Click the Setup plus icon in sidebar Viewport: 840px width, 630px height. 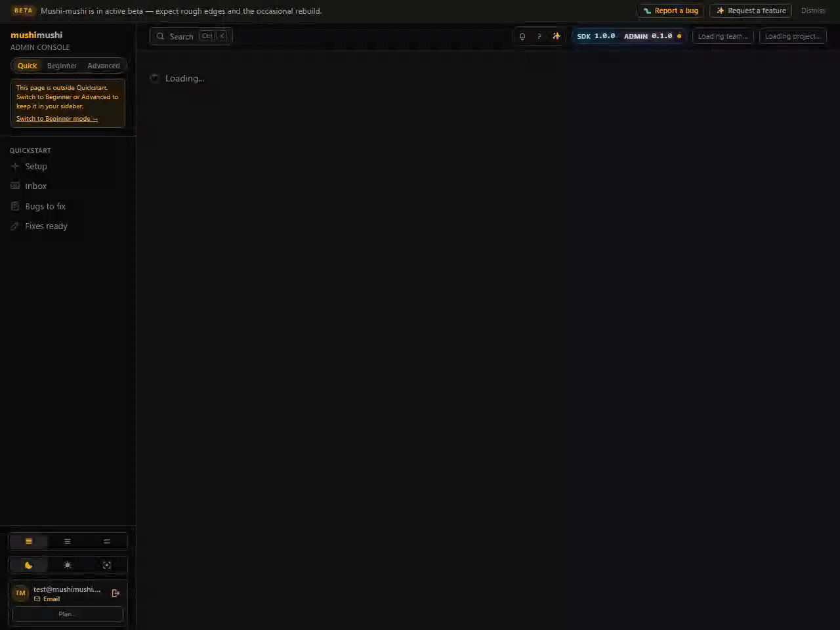point(15,167)
